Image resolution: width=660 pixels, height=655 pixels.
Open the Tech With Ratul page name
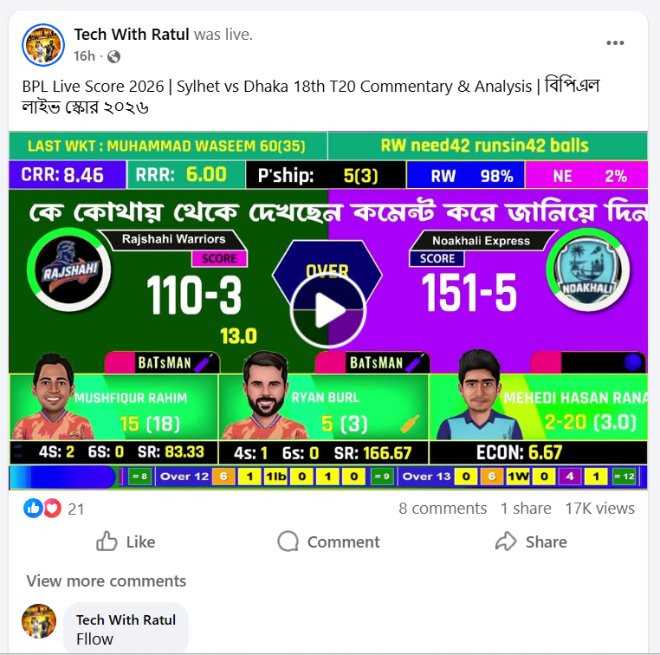point(131,35)
